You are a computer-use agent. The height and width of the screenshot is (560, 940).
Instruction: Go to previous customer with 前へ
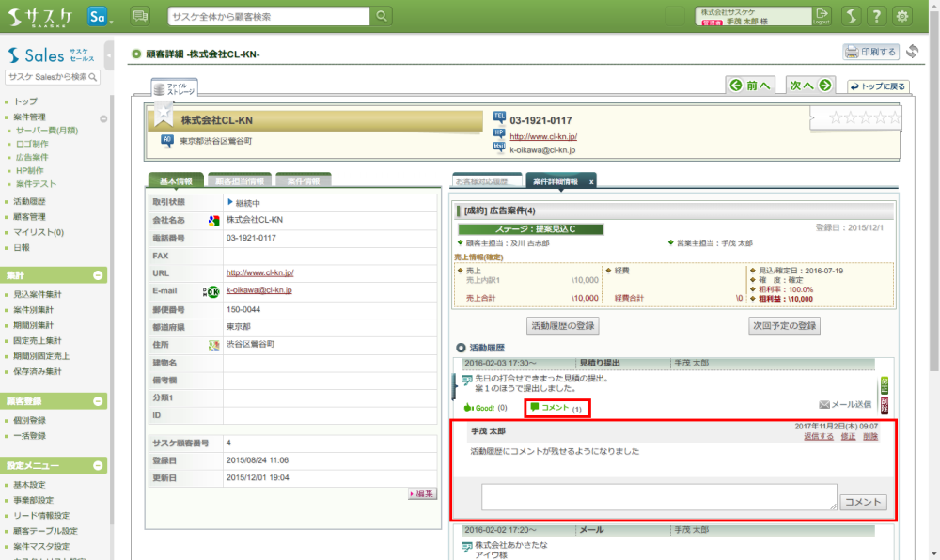click(x=750, y=86)
